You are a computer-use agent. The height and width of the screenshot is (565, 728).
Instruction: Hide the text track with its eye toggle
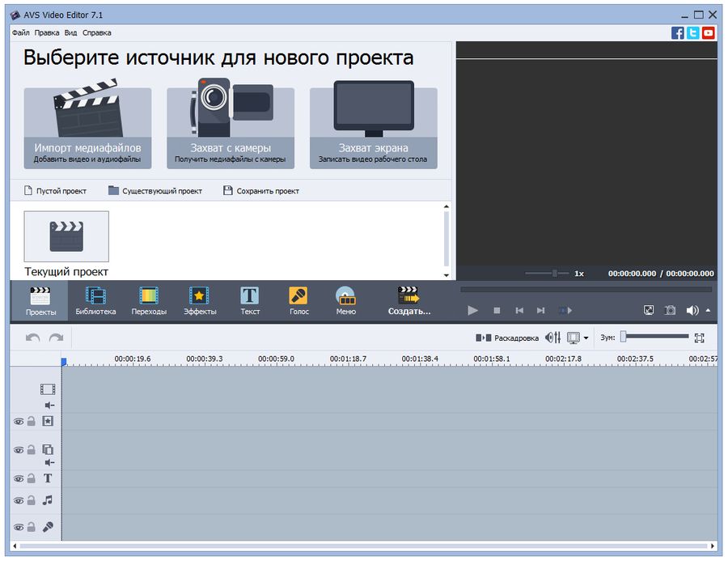point(18,478)
